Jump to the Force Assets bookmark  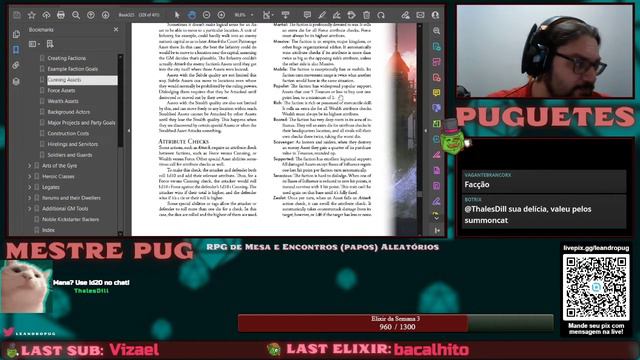61,90
